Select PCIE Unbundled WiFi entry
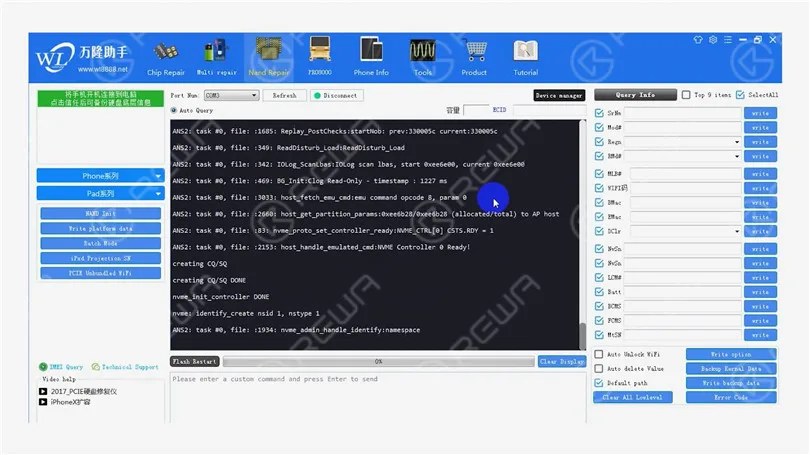Viewport: 810px width, 455px height. click(101, 273)
